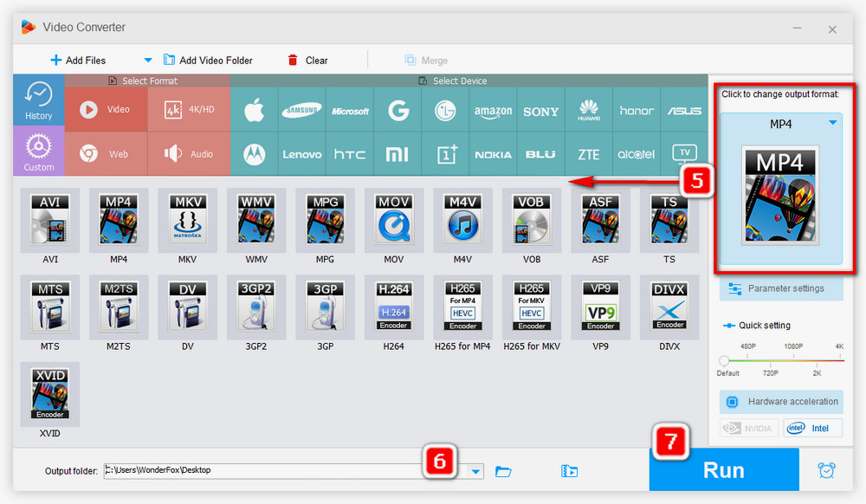Open the output folder browse icon
Image resolution: width=866 pixels, height=504 pixels.
(x=503, y=471)
